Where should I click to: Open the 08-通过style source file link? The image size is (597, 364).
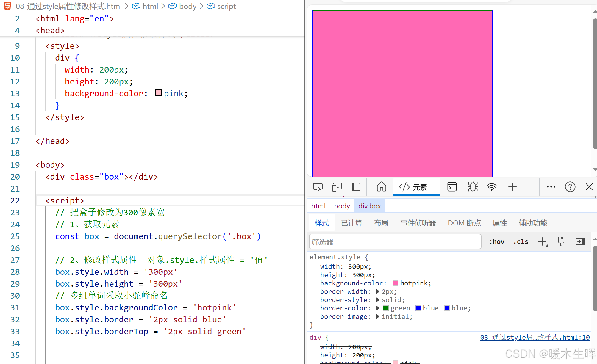click(535, 338)
